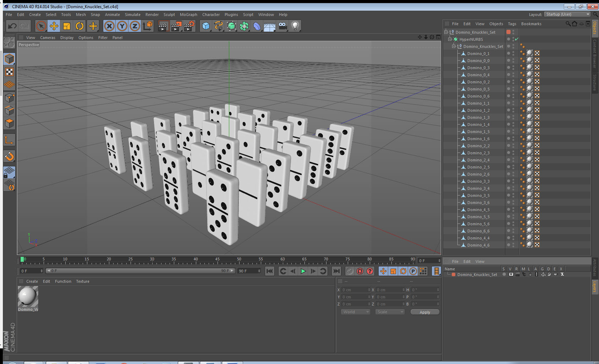Open the deformer objects icon

257,26
